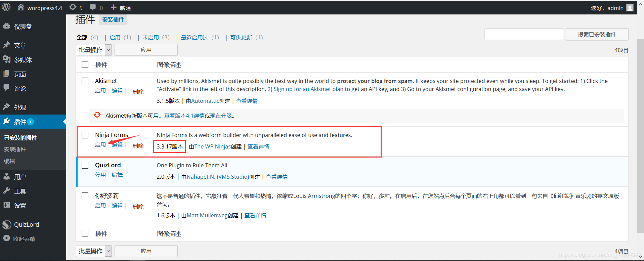644x261 pixels.
Task: Open Automattic author link
Action: tap(205, 101)
